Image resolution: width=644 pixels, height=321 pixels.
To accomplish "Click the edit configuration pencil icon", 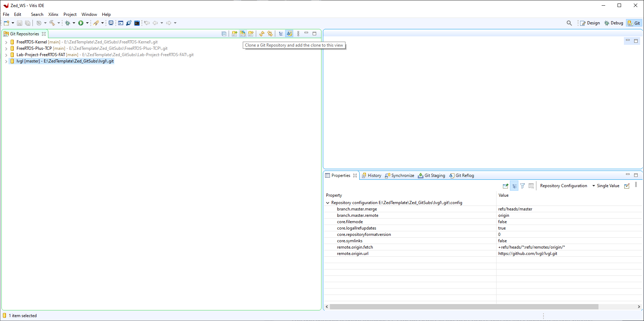I will coord(627,186).
